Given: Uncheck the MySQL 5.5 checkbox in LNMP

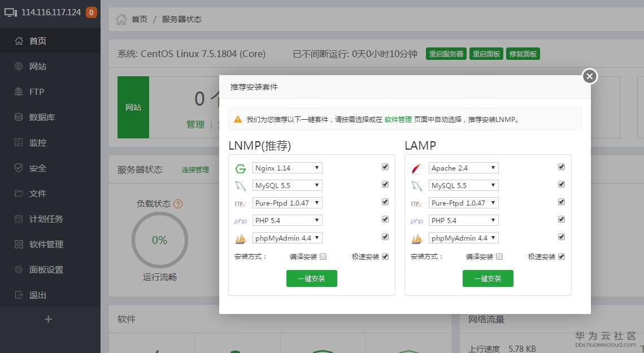Looking at the screenshot, I should 385,184.
